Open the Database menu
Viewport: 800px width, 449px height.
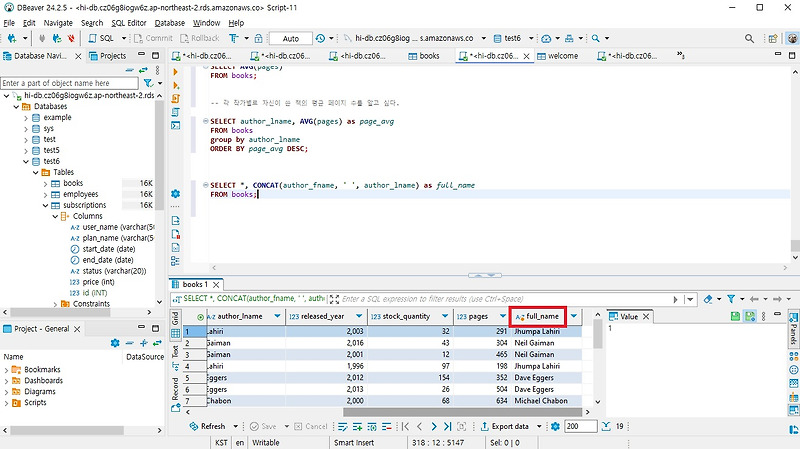[169, 23]
